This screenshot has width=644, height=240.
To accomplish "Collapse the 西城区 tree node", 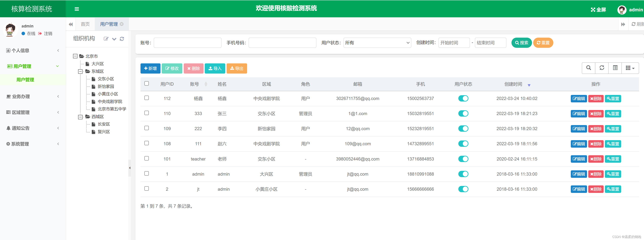I will tap(80, 117).
